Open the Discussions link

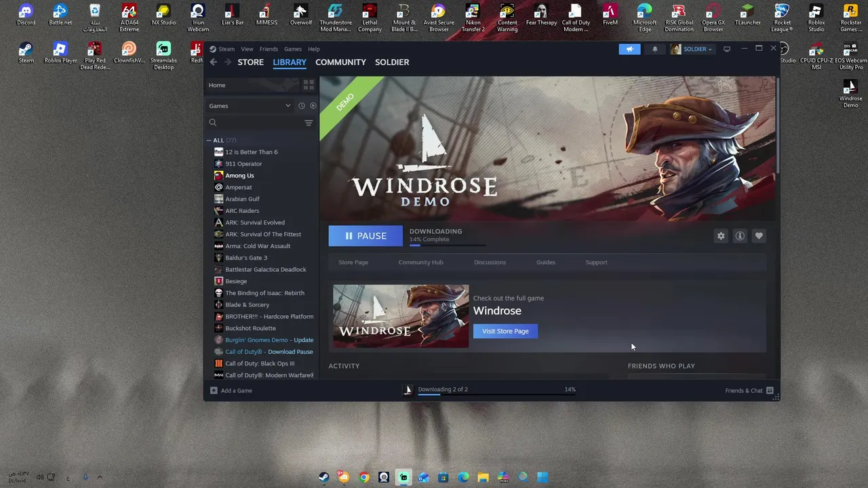(490, 262)
